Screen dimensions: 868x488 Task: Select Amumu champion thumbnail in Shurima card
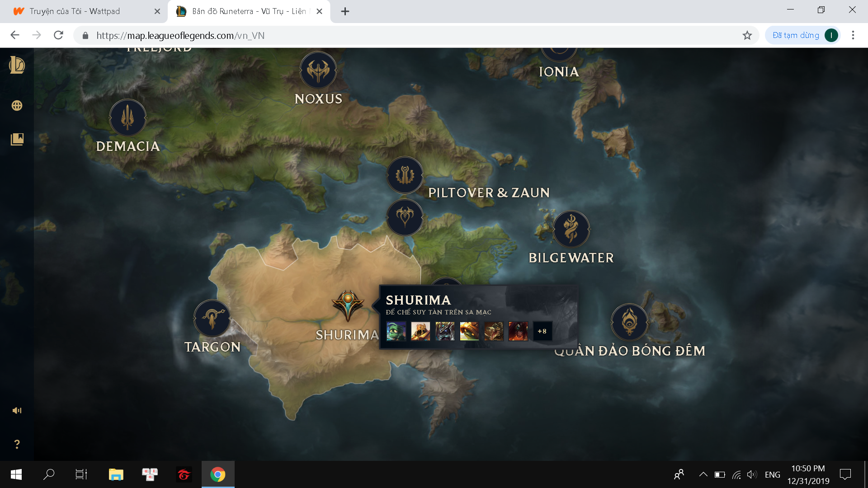click(396, 331)
